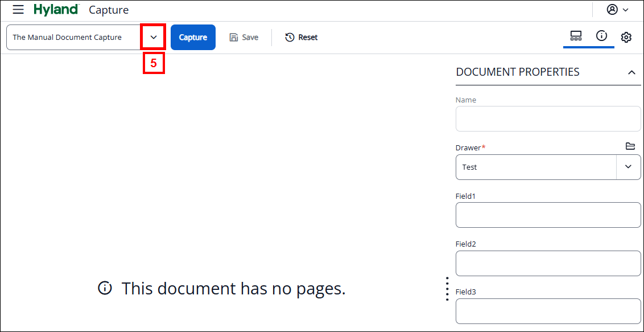Click the Field1 input box
The image size is (644, 332).
548,215
